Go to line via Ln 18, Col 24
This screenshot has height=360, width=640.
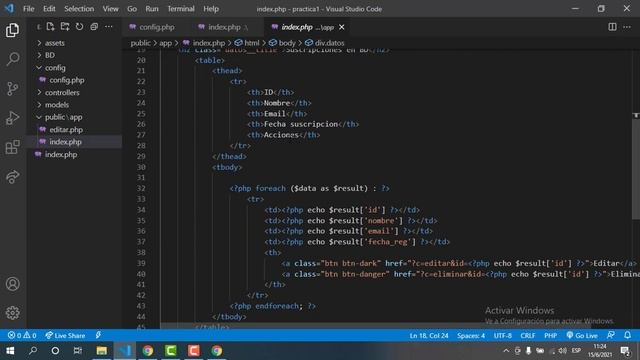pyautogui.click(x=429, y=336)
